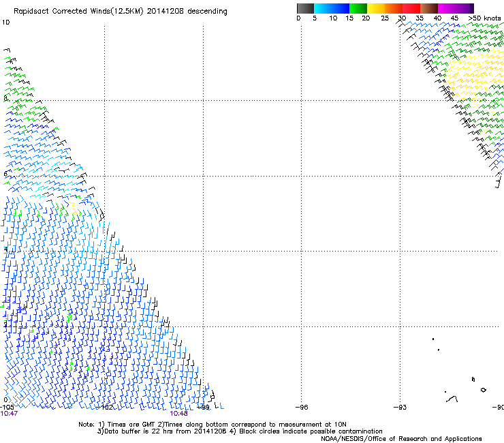Click the '10' label under the color scale

(x=333, y=18)
